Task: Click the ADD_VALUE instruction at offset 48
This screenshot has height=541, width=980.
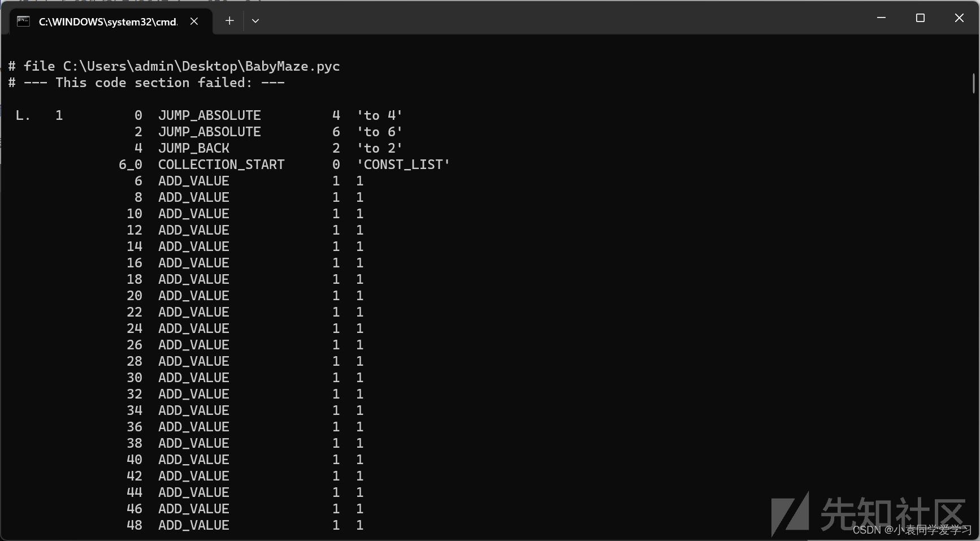Action: tap(194, 525)
